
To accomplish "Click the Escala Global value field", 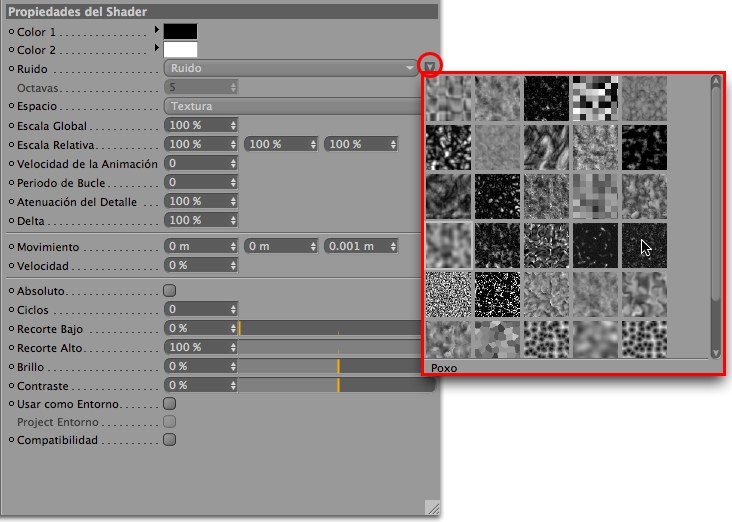I will coord(196,126).
